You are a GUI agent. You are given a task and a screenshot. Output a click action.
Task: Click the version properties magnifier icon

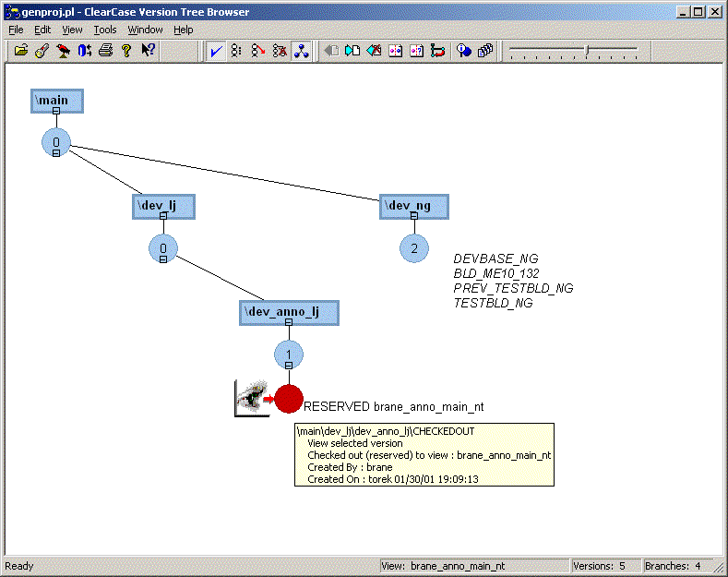[x=463, y=50]
